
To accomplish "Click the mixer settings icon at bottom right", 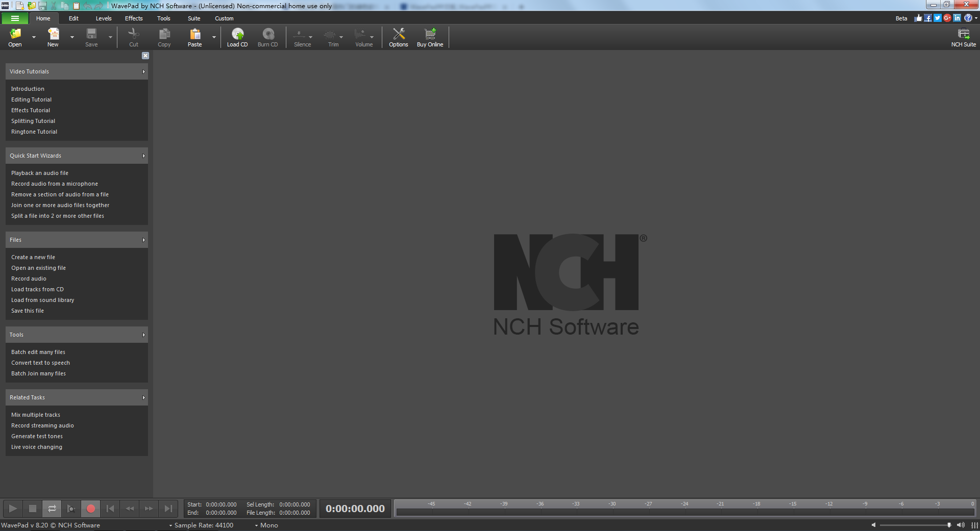I will [x=974, y=525].
